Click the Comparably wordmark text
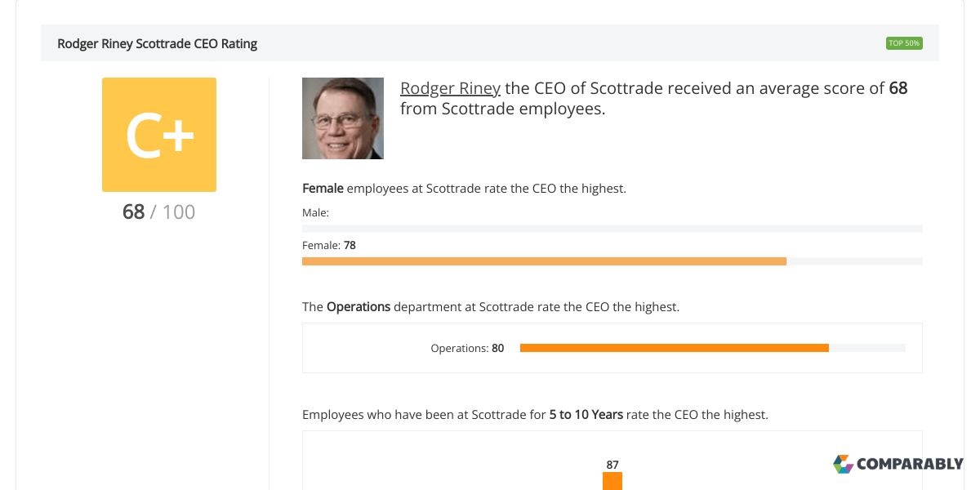The image size is (980, 490). [910, 465]
